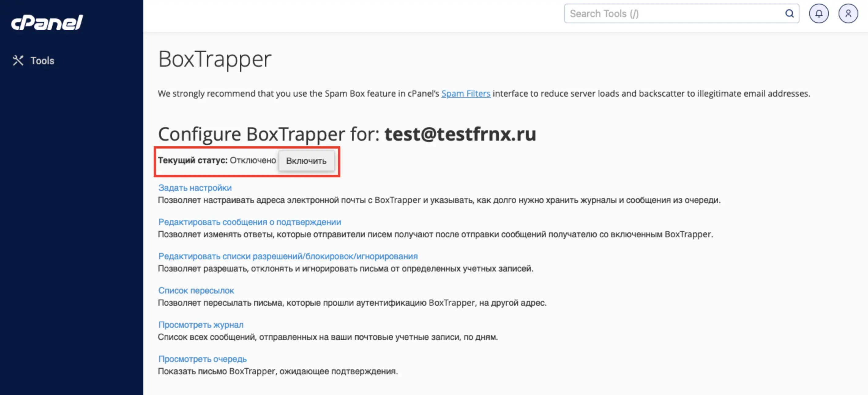
Task: Click the BoxTrapper page heading
Action: click(x=215, y=59)
